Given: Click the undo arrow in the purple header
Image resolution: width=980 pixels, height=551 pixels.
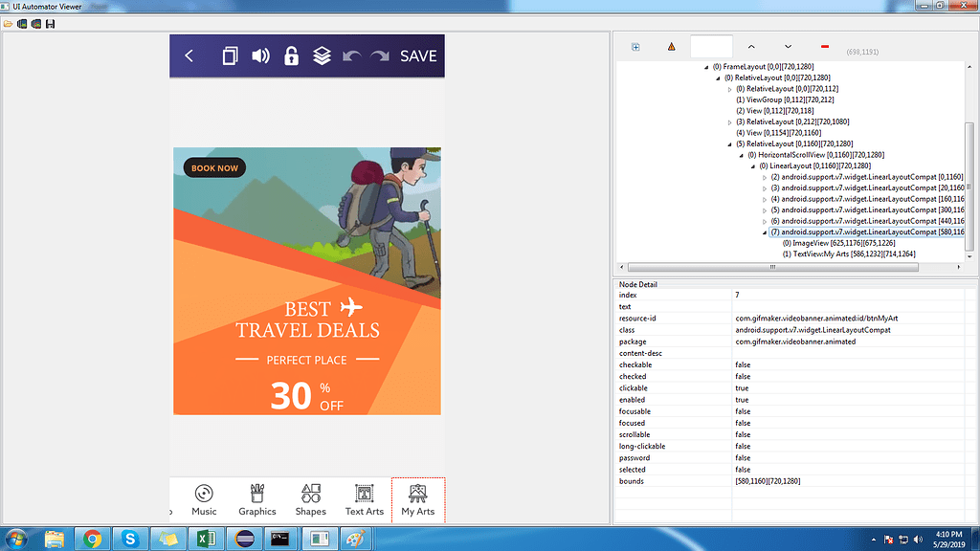Looking at the screenshot, I should coord(352,56).
